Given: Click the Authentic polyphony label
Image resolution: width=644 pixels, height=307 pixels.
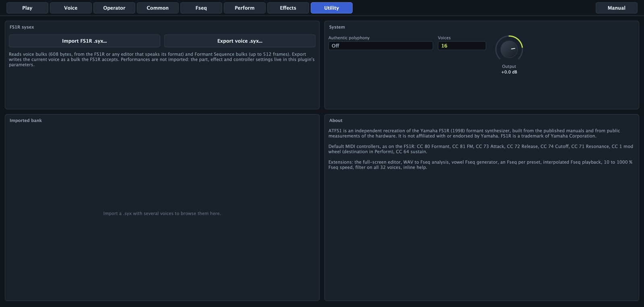Looking at the screenshot, I should [x=349, y=38].
